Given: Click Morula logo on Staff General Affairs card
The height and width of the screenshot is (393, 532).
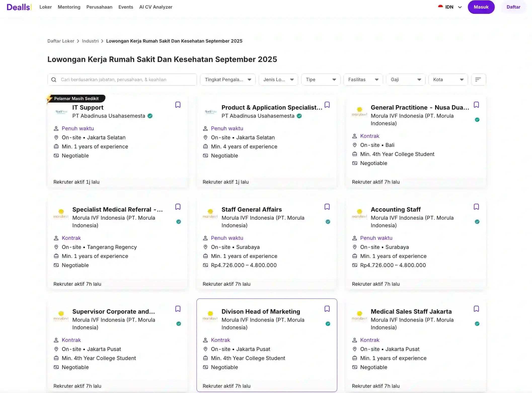Looking at the screenshot, I should [210, 214].
